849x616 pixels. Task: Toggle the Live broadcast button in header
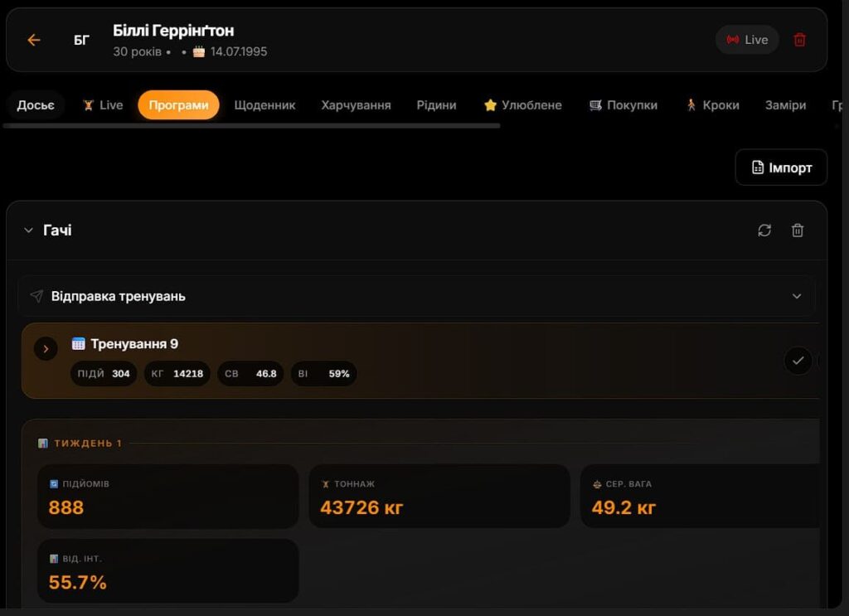(747, 40)
